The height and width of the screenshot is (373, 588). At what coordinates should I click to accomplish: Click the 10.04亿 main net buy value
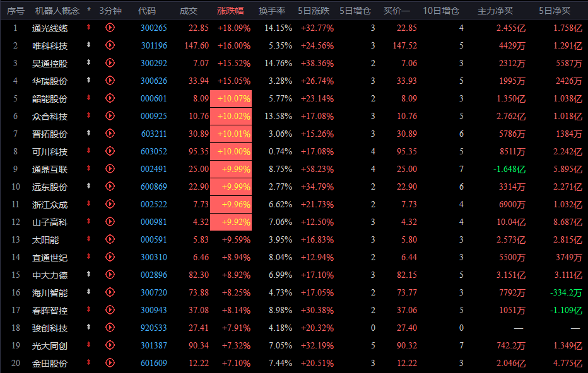click(511, 222)
